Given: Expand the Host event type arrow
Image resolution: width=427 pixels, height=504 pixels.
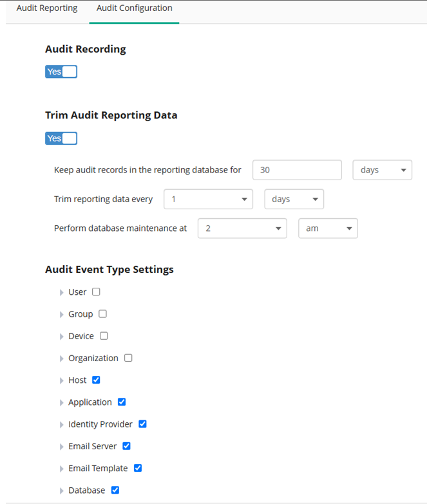Looking at the screenshot, I should point(61,380).
